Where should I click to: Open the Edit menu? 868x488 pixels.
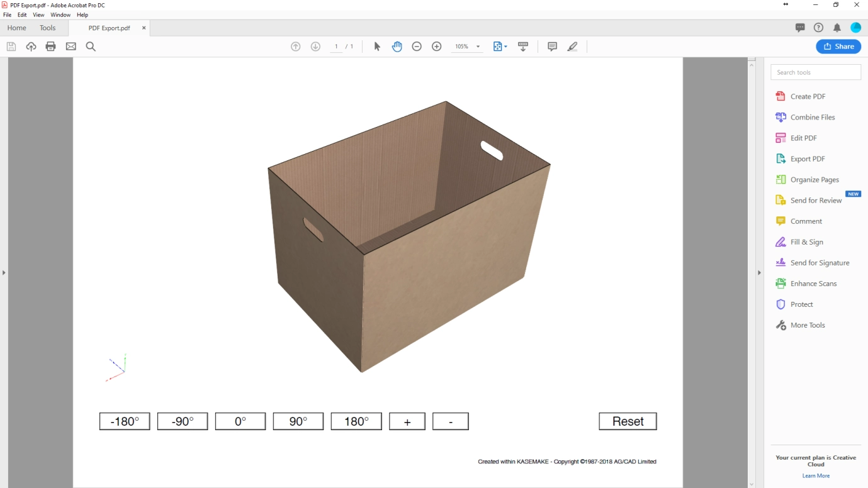click(22, 14)
